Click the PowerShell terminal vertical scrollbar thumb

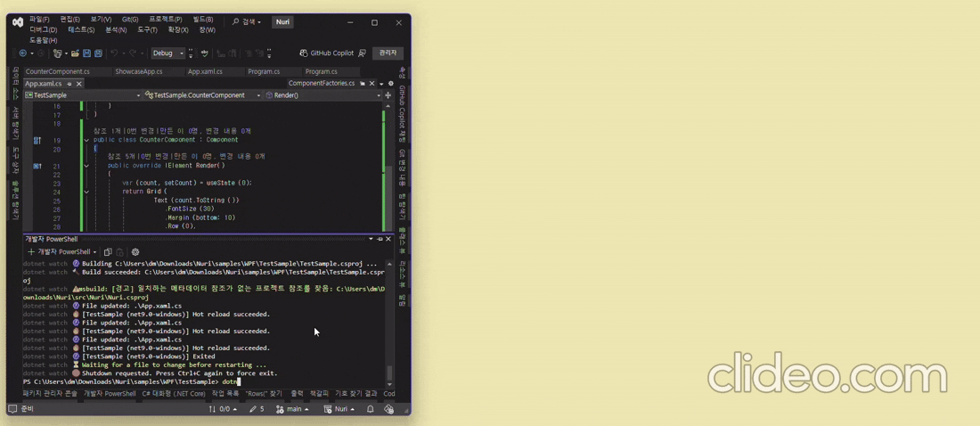click(x=390, y=373)
